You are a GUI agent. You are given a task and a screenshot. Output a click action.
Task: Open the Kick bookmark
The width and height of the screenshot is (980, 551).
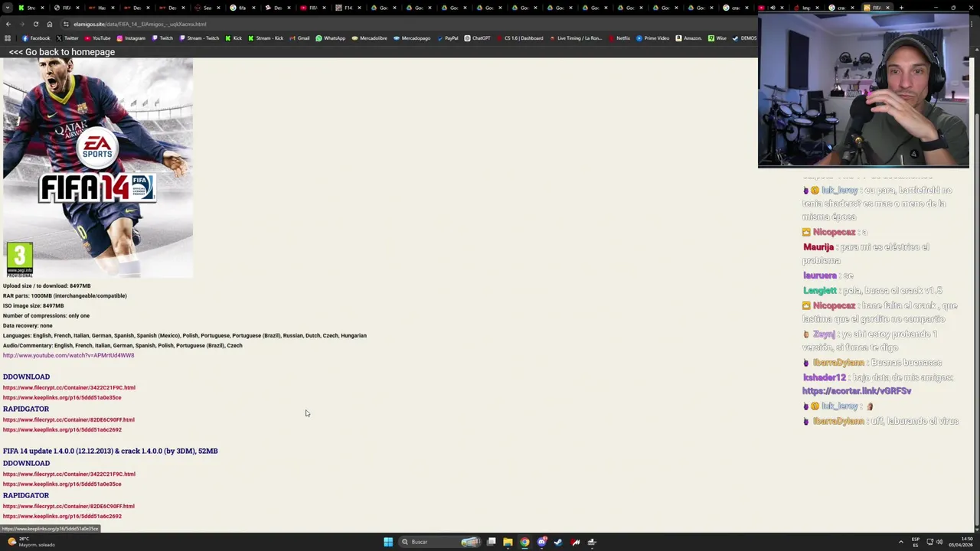tap(234, 38)
